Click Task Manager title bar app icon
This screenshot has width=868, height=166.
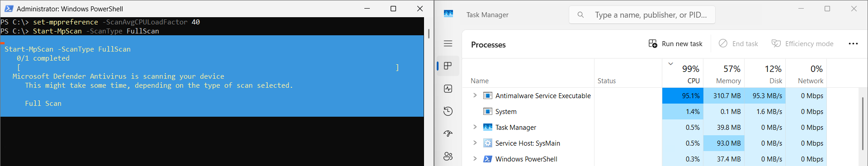tap(448, 14)
